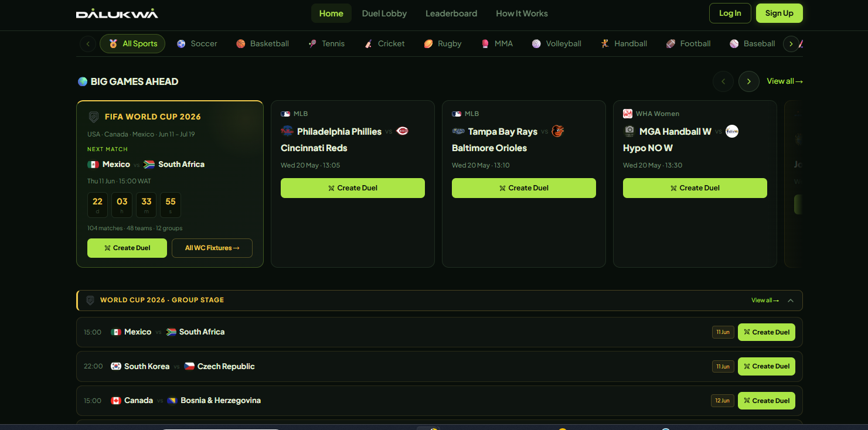The image size is (868, 430).
Task: Choose the Baseball category
Action: [753, 44]
